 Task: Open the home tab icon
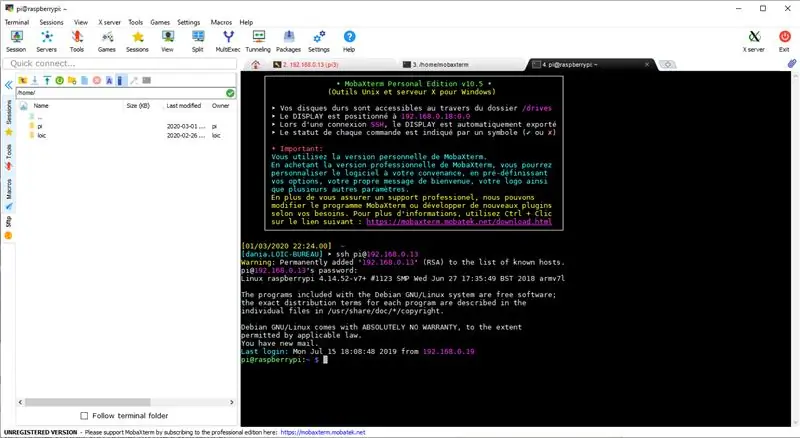pyautogui.click(x=256, y=64)
